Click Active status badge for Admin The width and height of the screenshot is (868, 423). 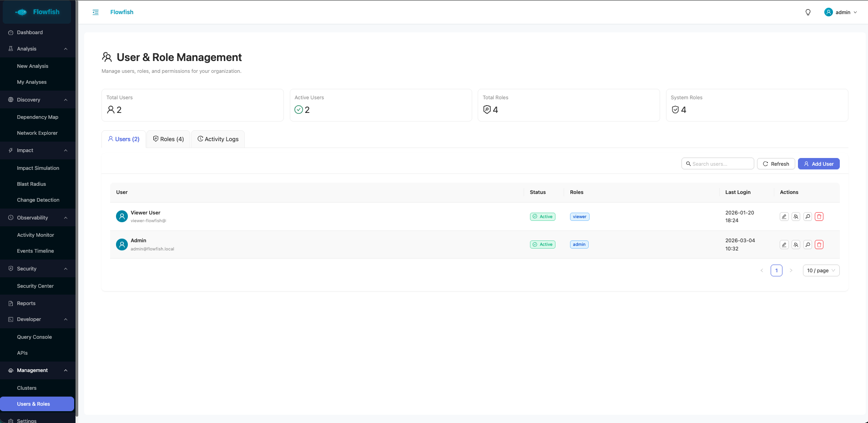click(543, 245)
